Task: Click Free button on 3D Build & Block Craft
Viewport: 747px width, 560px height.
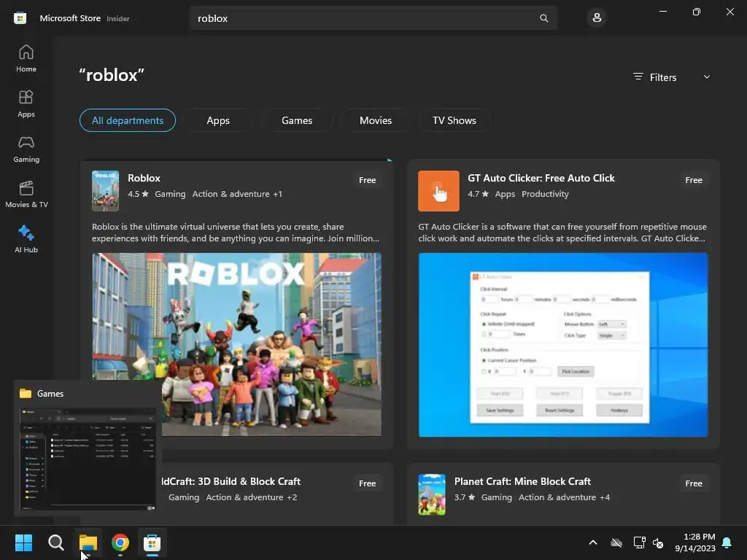Action: 368,483
